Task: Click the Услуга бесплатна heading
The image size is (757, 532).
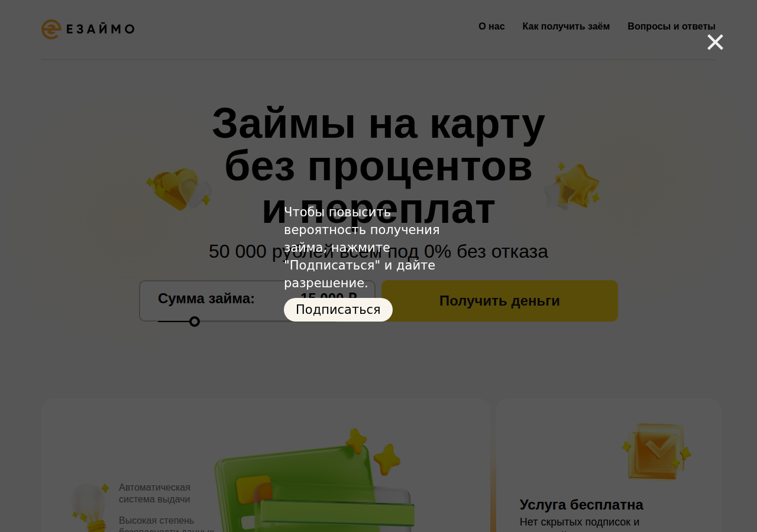Action: tap(581, 505)
